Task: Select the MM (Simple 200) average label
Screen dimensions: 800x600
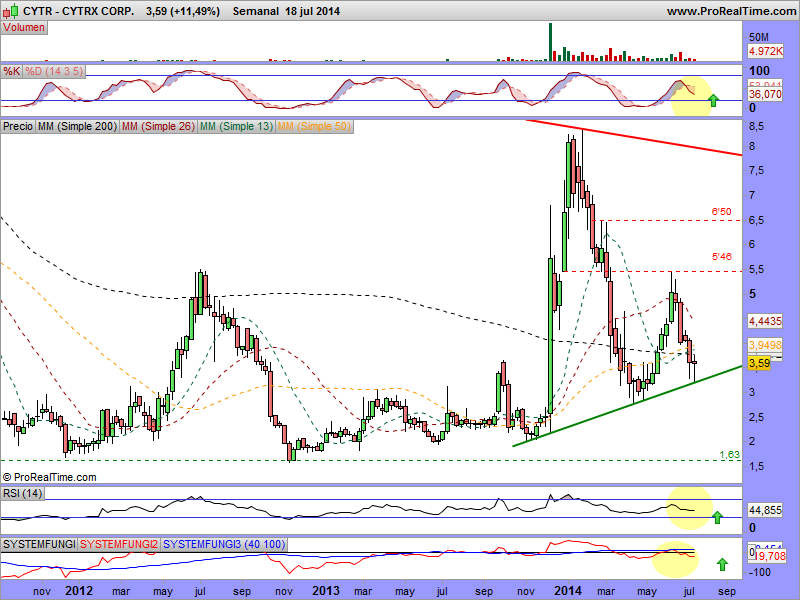Action: [x=78, y=126]
